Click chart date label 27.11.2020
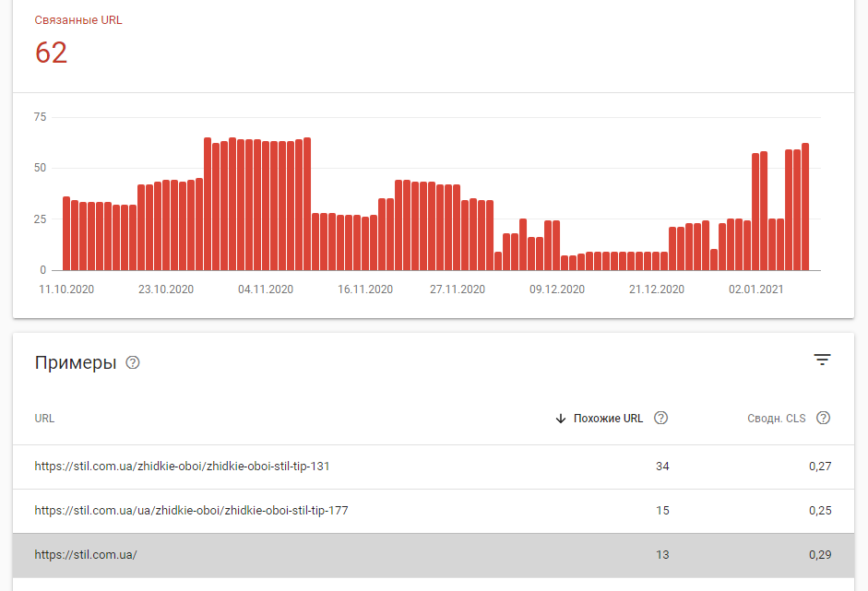 (458, 290)
